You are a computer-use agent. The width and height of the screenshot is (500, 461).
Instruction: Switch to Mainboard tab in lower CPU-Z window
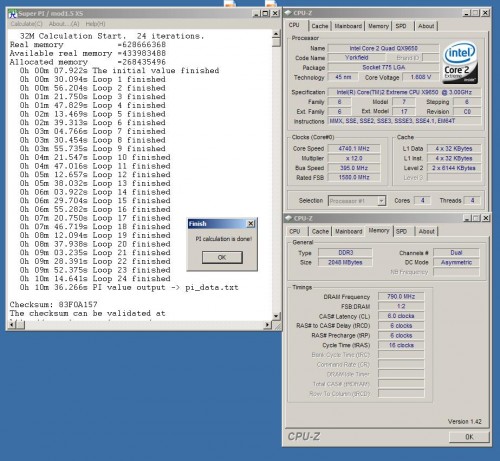[348, 231]
